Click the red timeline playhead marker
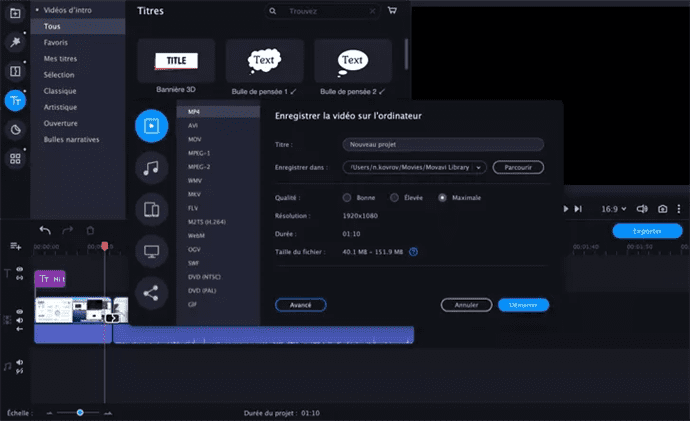This screenshot has width=690, height=421. (x=105, y=245)
